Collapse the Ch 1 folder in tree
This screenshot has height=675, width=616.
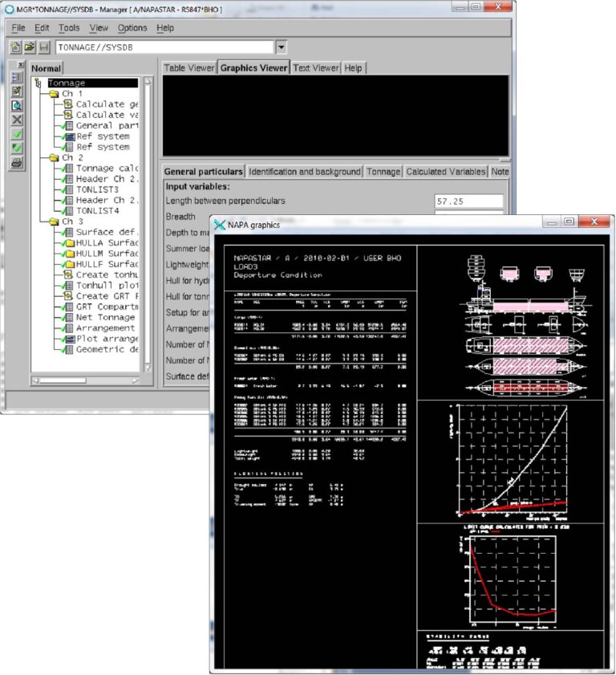click(54, 93)
